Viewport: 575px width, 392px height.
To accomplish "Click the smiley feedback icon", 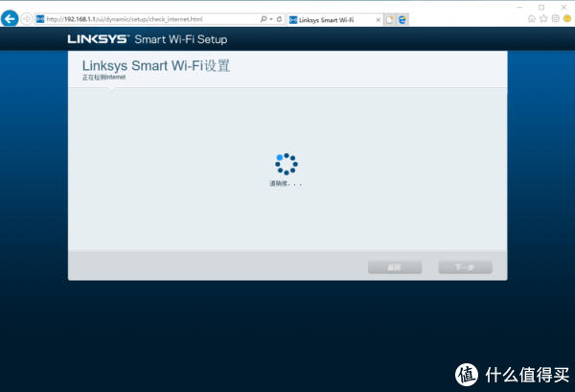I will (x=567, y=19).
